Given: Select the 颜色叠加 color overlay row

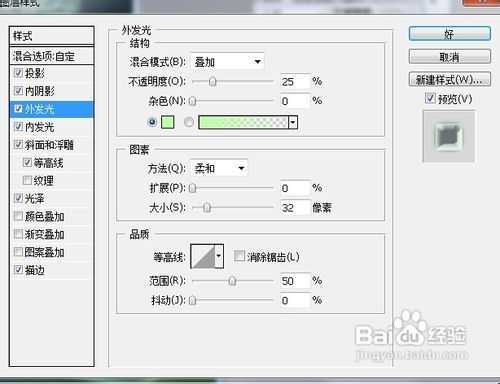Looking at the screenshot, I should click(x=52, y=216).
